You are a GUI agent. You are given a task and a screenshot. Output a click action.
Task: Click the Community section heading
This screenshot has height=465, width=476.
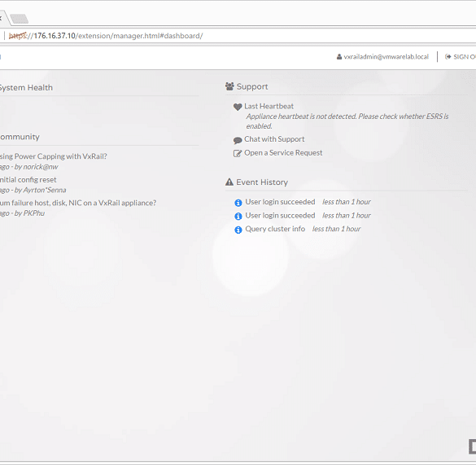click(x=20, y=137)
